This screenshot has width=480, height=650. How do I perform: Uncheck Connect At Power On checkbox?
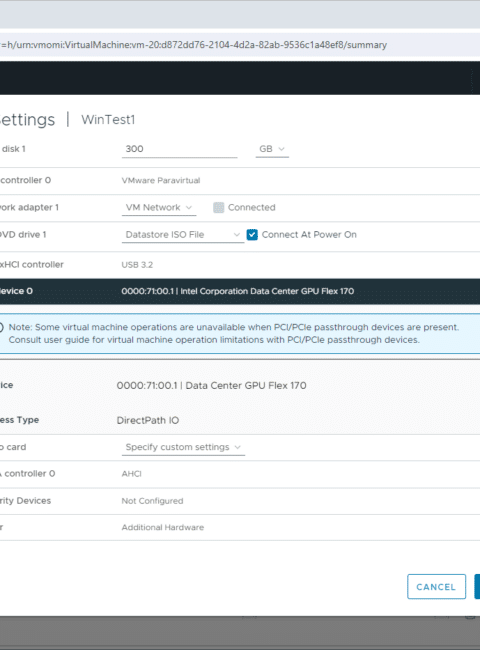tap(252, 235)
